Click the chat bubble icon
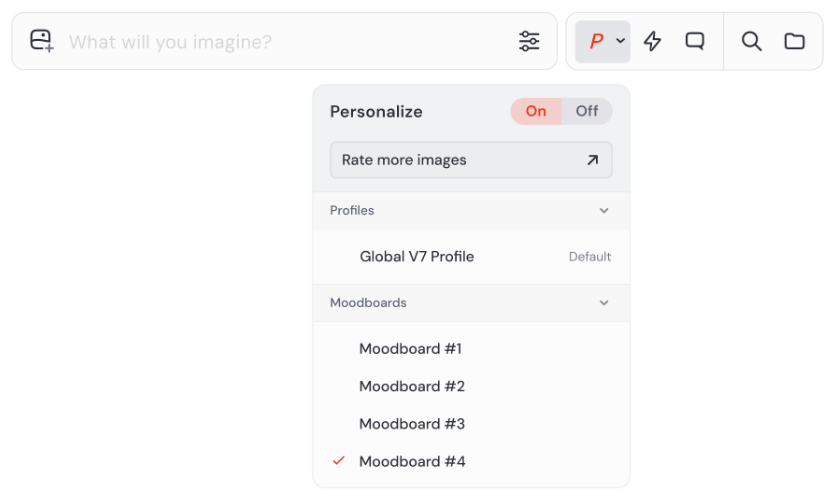 coord(694,41)
